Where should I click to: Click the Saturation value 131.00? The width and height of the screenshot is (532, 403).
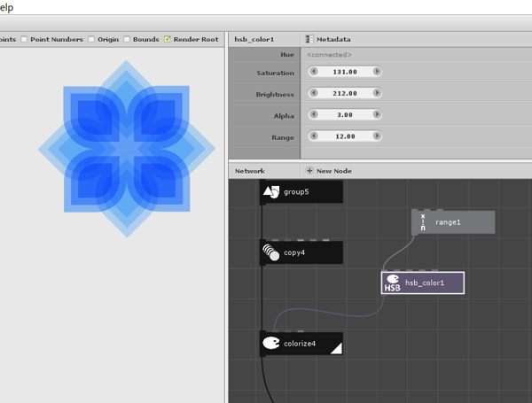(345, 72)
